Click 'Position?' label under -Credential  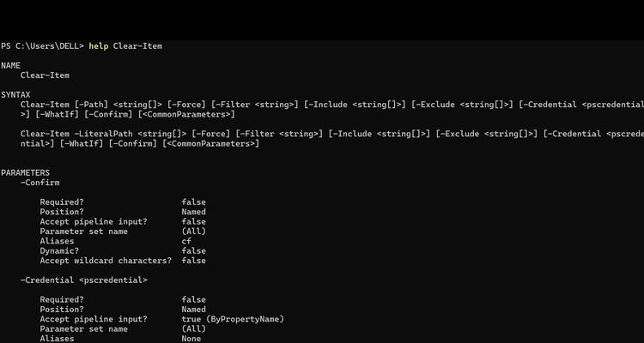pos(62,310)
